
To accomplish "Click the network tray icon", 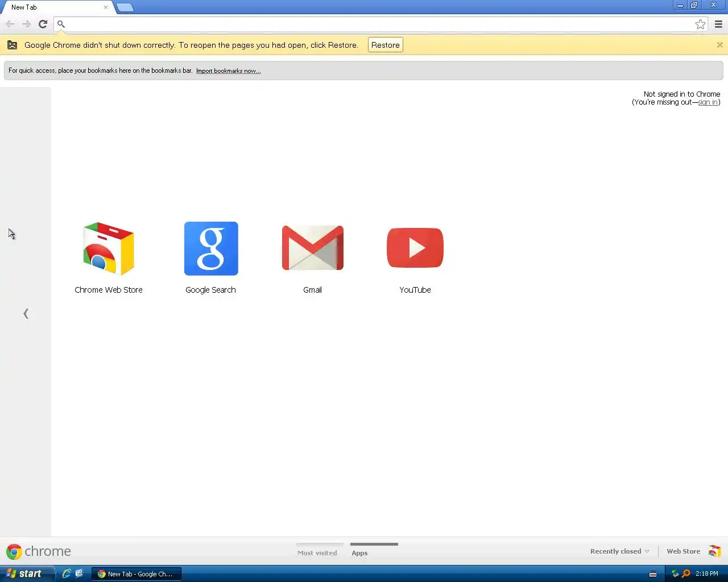I will [675, 573].
